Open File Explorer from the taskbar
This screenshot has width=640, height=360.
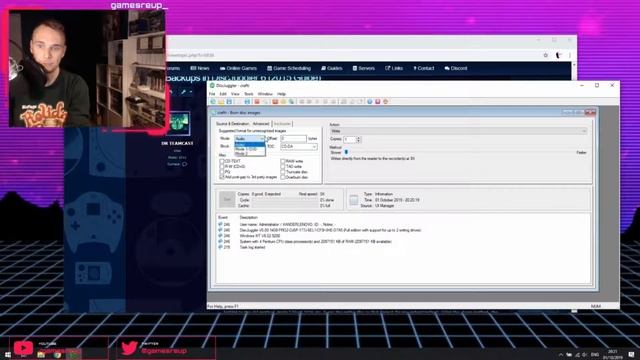tap(41, 355)
